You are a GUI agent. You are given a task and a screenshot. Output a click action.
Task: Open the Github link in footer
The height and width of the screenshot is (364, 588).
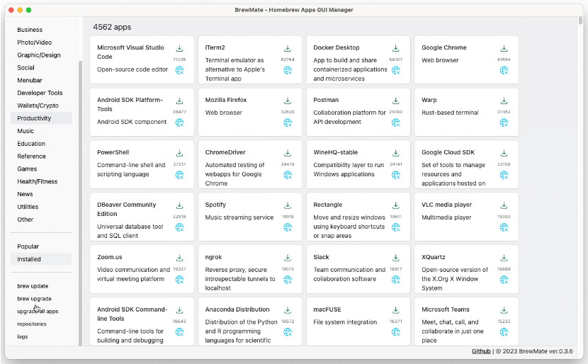pyautogui.click(x=481, y=351)
